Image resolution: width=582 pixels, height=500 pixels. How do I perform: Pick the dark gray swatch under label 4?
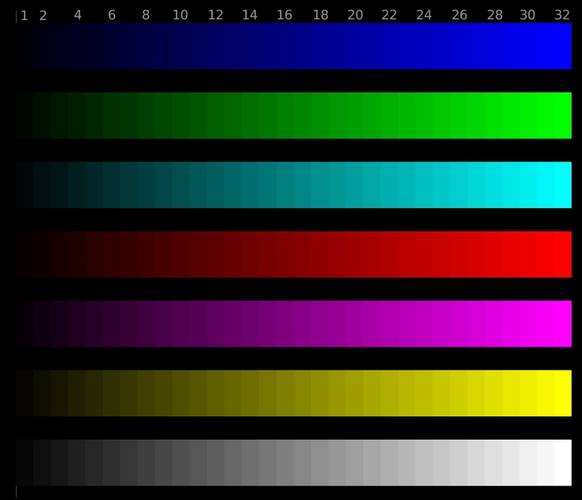click(x=76, y=463)
